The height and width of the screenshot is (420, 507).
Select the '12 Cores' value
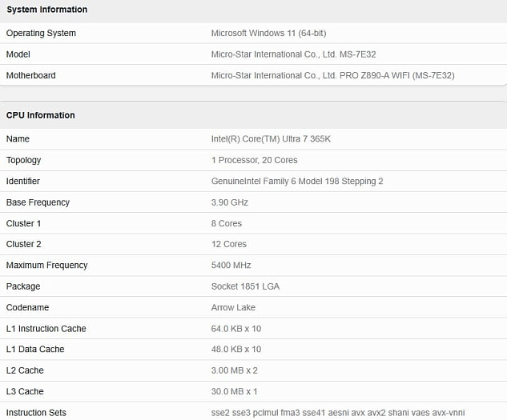tap(229, 244)
